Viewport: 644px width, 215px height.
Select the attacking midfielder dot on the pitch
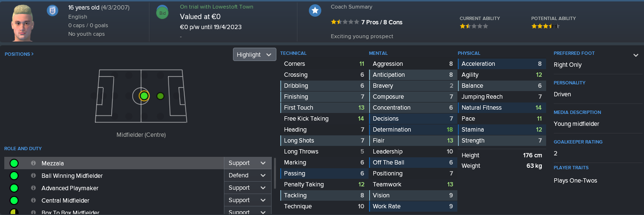point(160,96)
